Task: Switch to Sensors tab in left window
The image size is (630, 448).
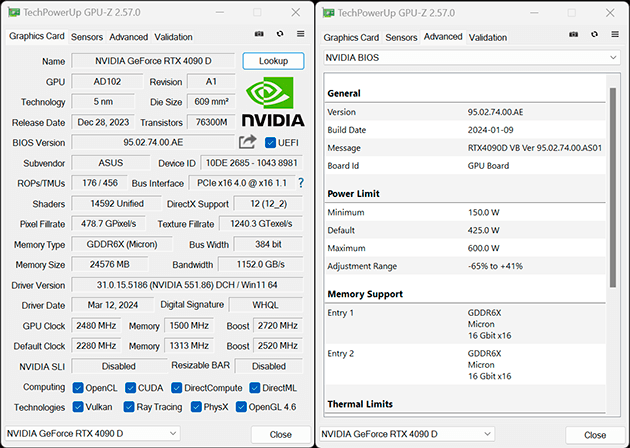Action: click(87, 37)
